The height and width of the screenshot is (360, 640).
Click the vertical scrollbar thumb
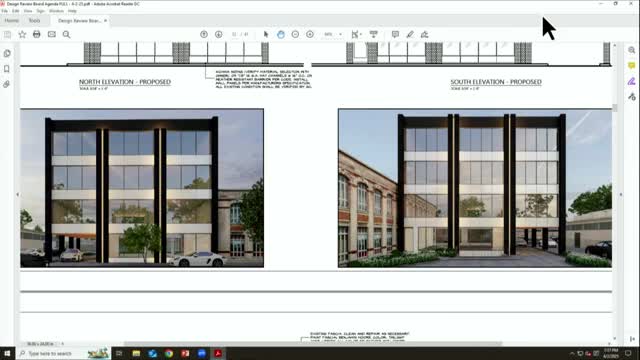pos(615,108)
